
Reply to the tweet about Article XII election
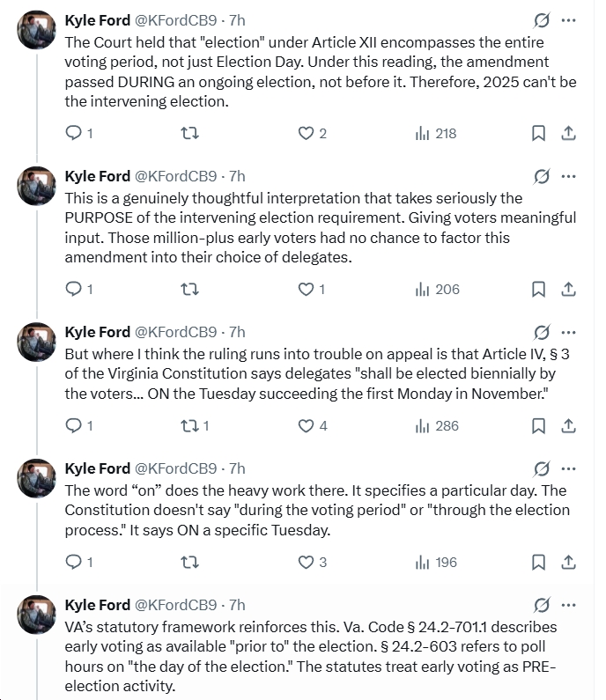74,133
